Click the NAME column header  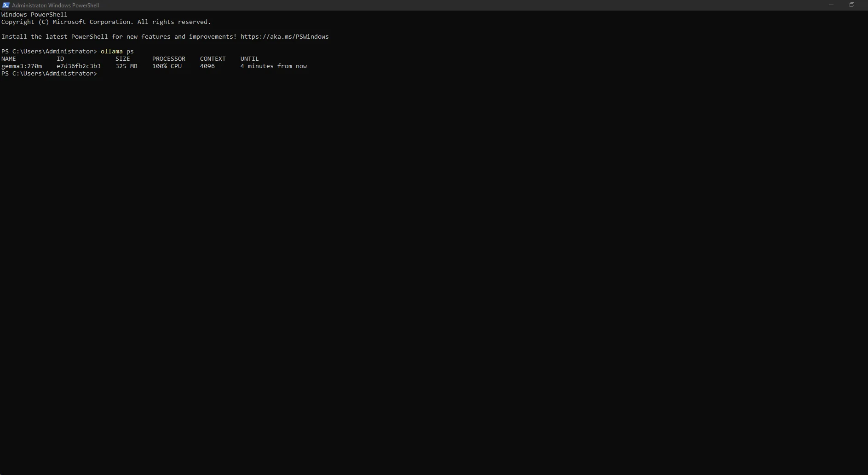click(9, 59)
